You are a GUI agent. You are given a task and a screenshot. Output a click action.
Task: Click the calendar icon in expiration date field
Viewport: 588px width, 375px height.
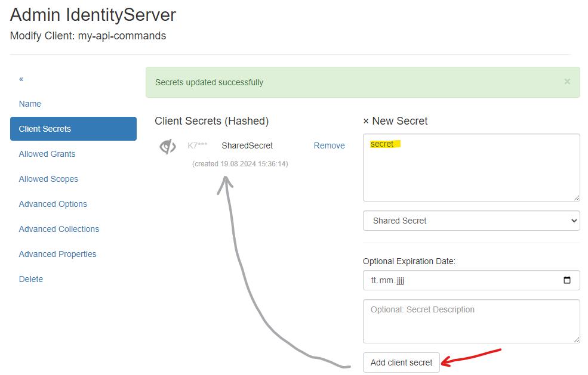pyautogui.click(x=567, y=280)
